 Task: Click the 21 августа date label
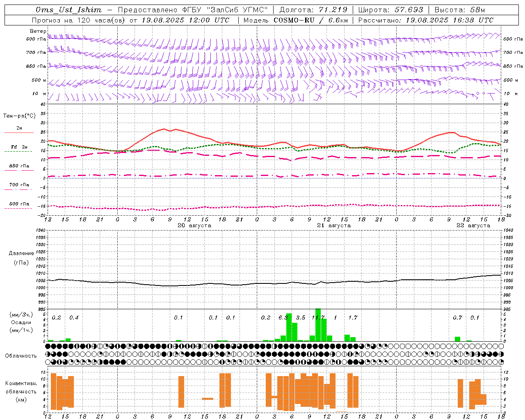(334, 226)
